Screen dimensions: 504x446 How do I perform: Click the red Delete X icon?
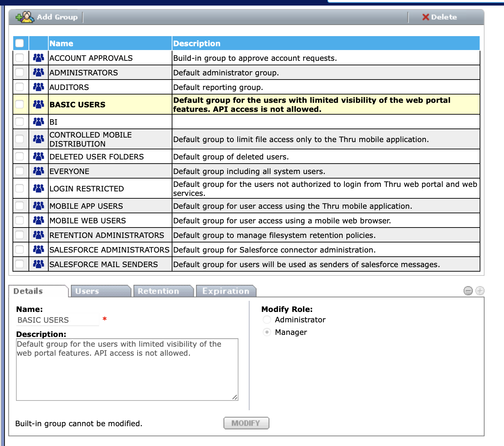pyautogui.click(x=425, y=17)
